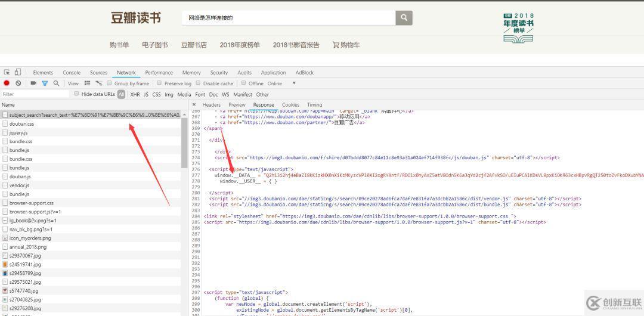Open the Security tab

[219, 73]
